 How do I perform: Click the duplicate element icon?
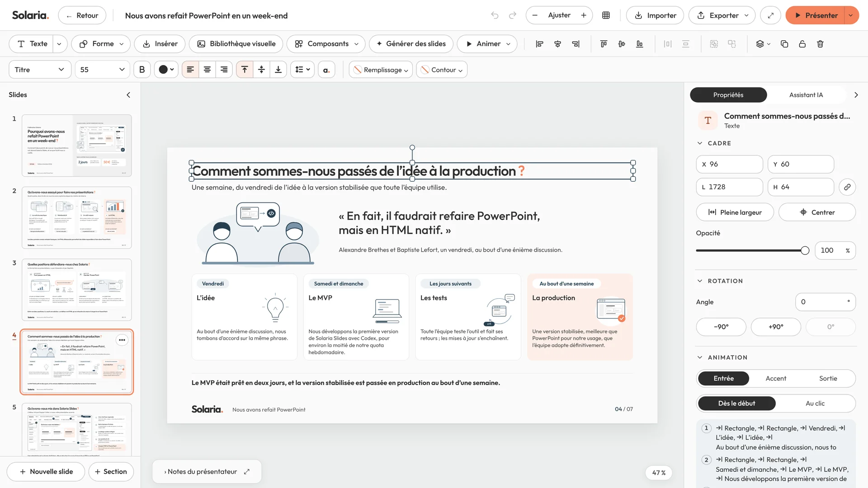[784, 44]
